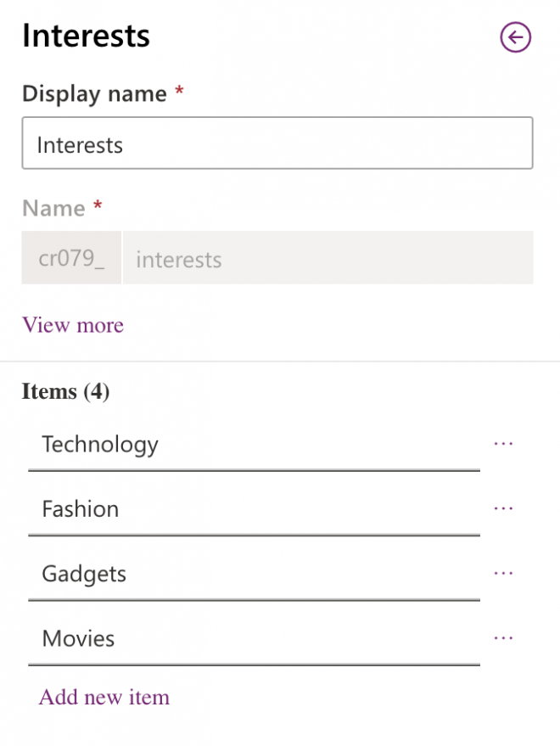The image size is (560, 746).
Task: Click the cr079_ prefix field
Action: 71,258
